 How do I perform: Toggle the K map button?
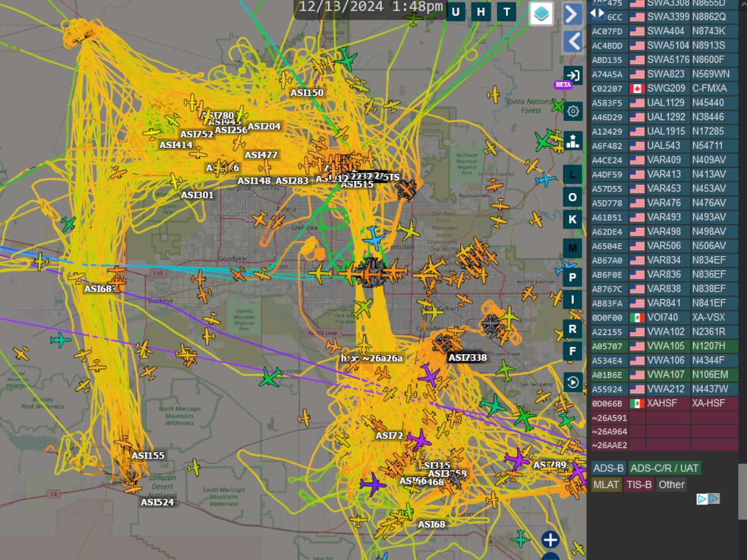tap(573, 219)
